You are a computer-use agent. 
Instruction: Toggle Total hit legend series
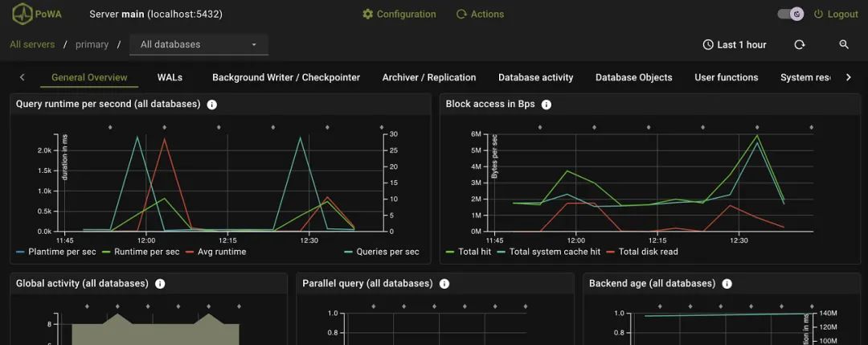click(x=469, y=252)
